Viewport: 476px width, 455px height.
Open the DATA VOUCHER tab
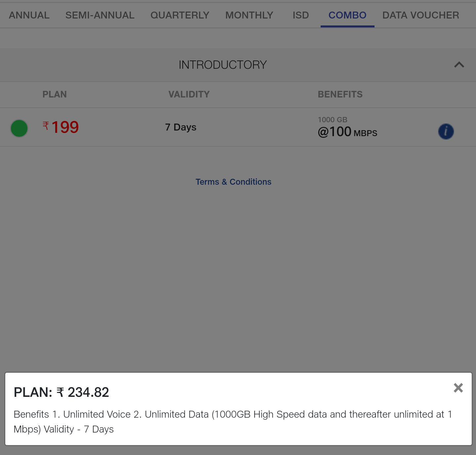pyautogui.click(x=420, y=15)
